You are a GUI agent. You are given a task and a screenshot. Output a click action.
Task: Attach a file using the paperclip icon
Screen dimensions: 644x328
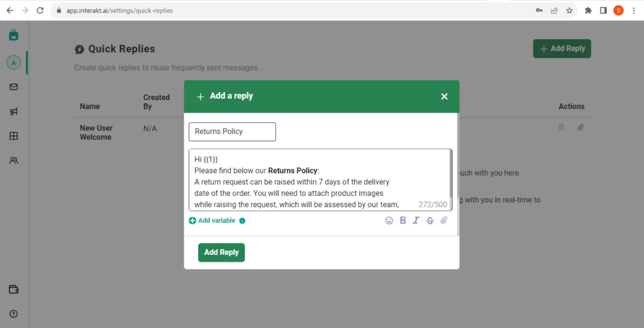pyautogui.click(x=444, y=220)
